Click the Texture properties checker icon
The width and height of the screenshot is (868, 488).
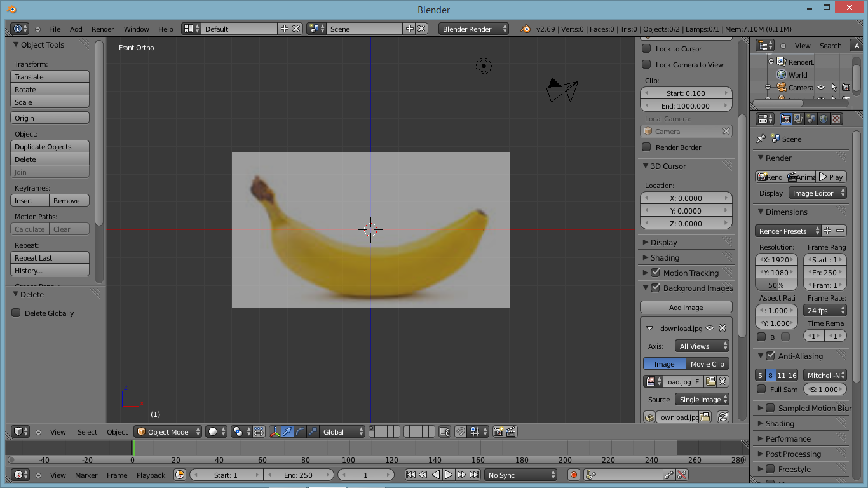click(836, 119)
